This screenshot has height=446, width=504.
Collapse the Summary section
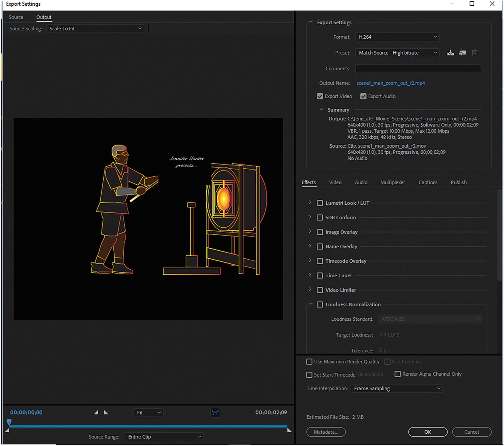pos(321,110)
